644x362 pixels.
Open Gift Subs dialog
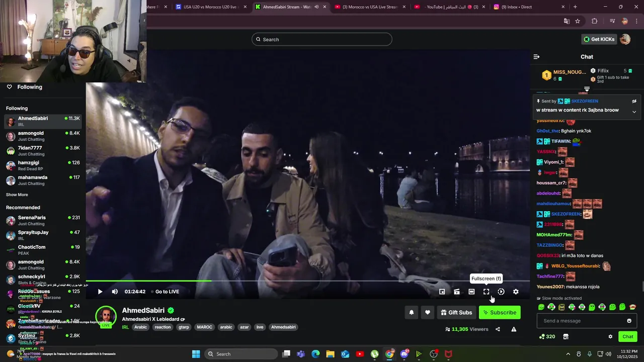[456, 312]
